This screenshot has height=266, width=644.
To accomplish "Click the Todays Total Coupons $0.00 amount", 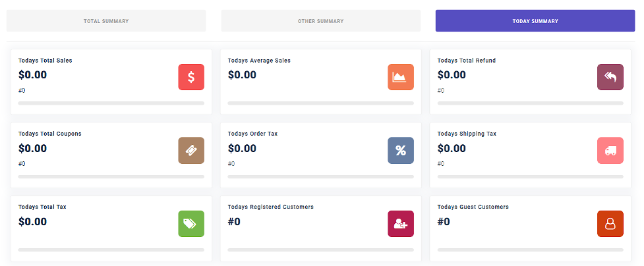I will tap(32, 148).
